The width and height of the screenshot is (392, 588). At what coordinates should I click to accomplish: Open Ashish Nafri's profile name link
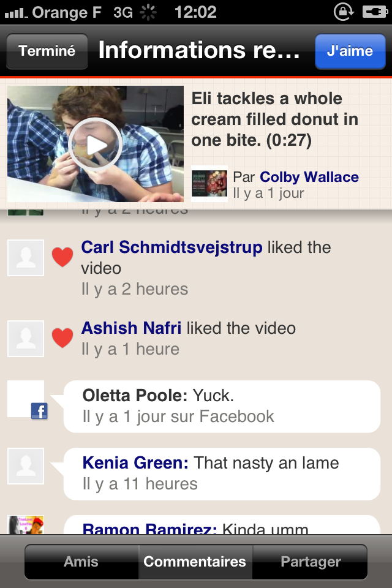[x=131, y=328]
